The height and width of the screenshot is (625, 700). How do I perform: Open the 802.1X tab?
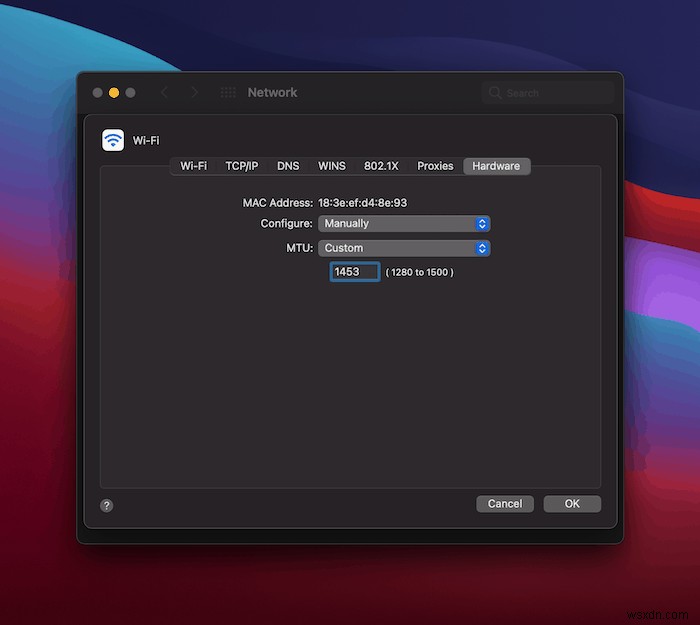coord(381,166)
